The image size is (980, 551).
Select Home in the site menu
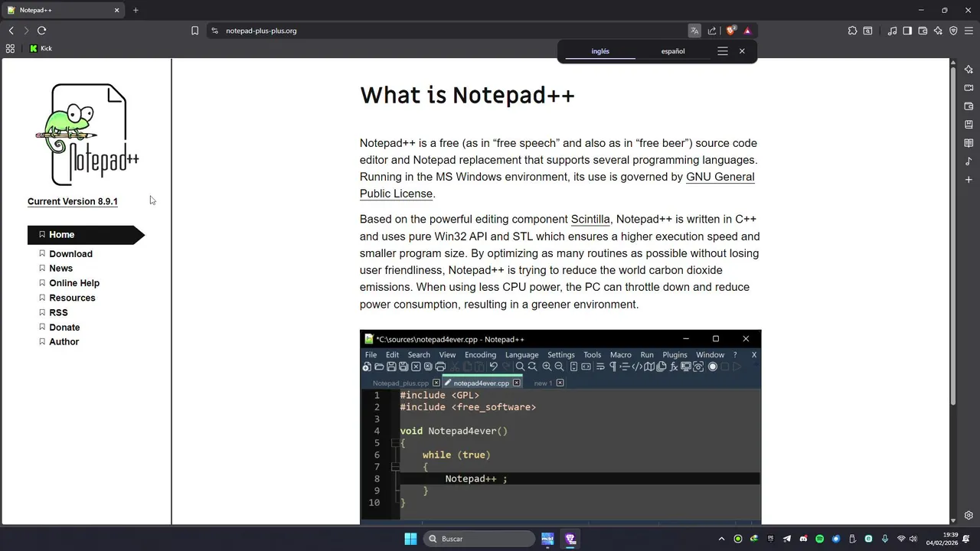[x=86, y=235]
